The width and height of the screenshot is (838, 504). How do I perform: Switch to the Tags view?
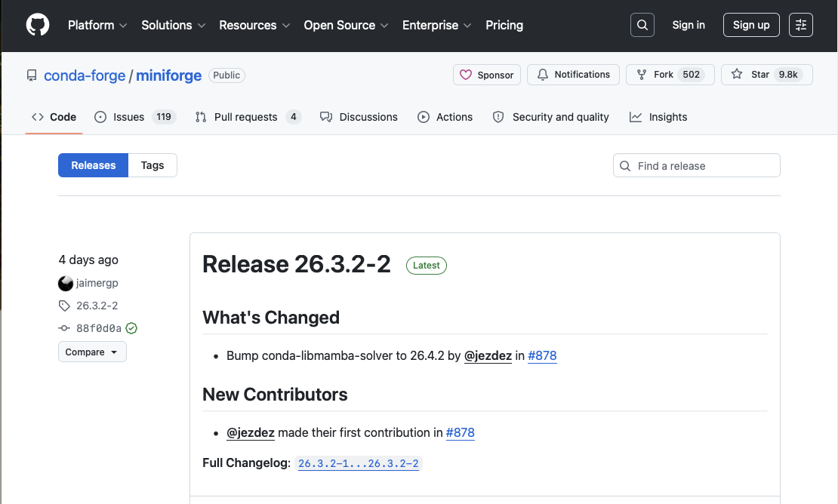coord(153,165)
